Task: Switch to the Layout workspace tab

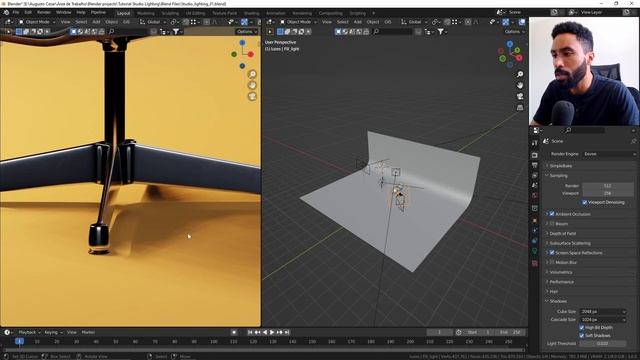Action: [123, 13]
